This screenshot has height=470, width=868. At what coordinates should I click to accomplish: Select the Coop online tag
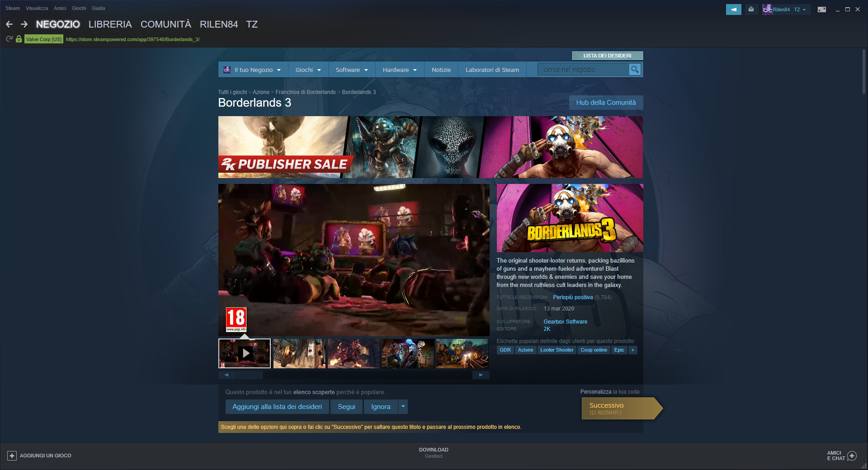pyautogui.click(x=594, y=350)
